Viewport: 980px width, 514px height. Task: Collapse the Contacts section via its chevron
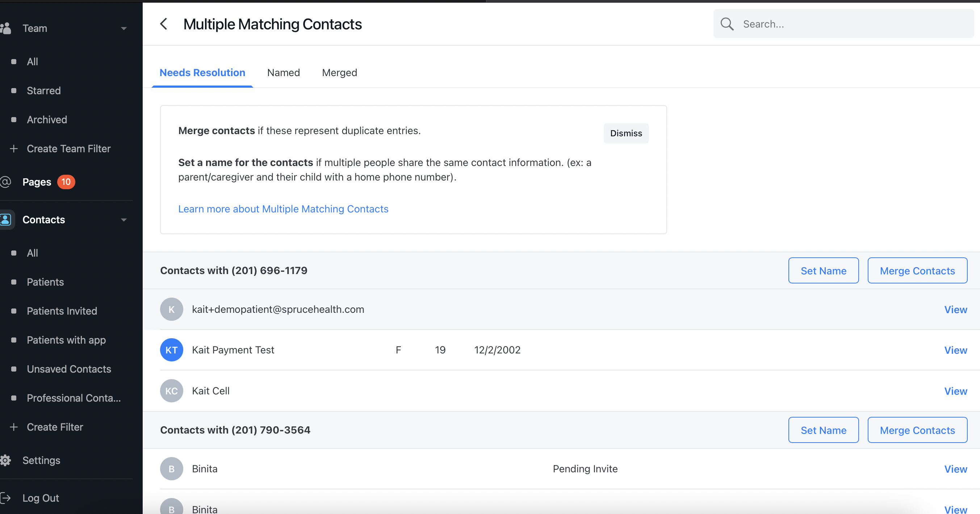click(x=123, y=220)
